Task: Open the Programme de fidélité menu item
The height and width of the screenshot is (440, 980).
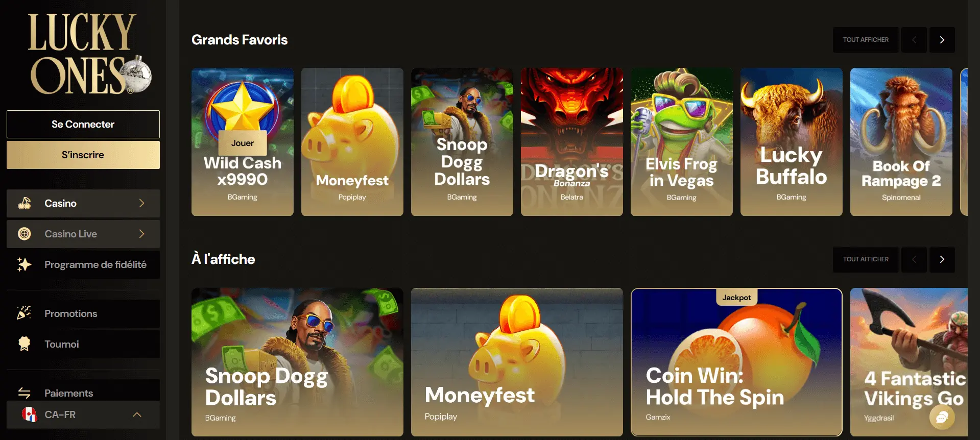Action: 83,264
